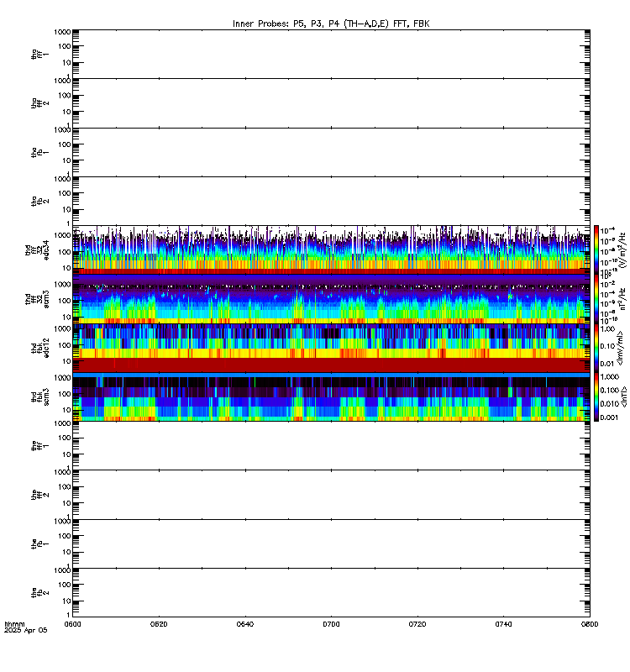Select the 'tha fb 2' panel label
The height and width of the screenshot is (672, 630).
click(39, 201)
